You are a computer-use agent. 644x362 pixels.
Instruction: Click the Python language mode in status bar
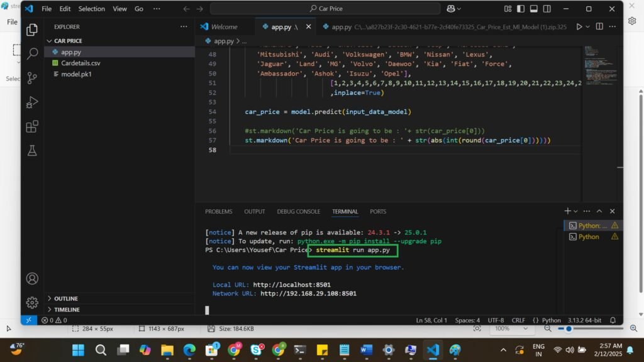551,320
